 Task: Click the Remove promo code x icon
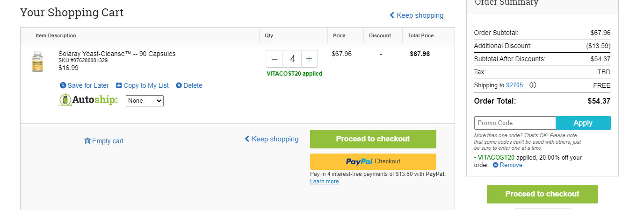tap(495, 165)
